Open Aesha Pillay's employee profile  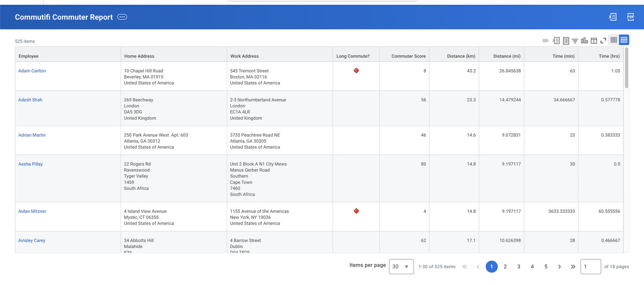(30, 164)
